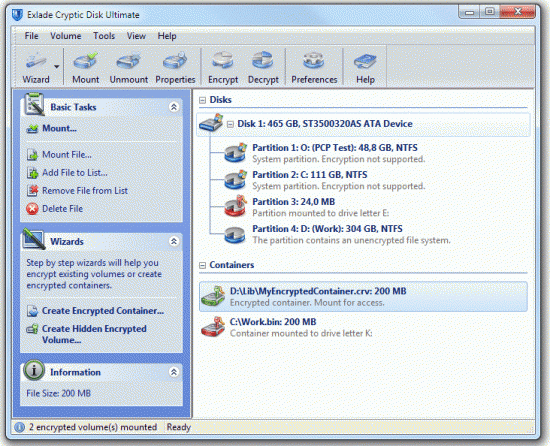
Task: Click Add File to List... link
Action: (x=75, y=173)
